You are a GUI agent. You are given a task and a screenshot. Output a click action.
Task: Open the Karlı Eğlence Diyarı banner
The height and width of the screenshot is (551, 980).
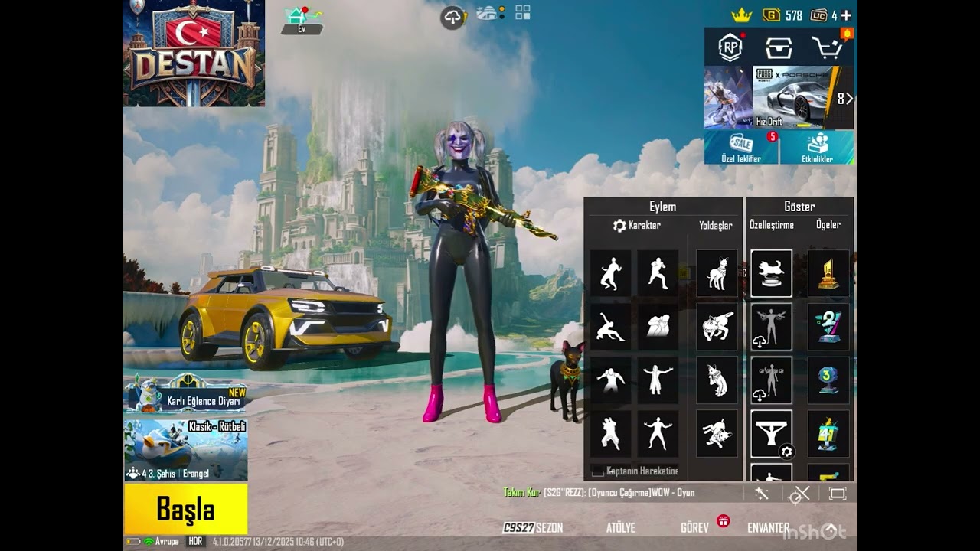click(186, 395)
